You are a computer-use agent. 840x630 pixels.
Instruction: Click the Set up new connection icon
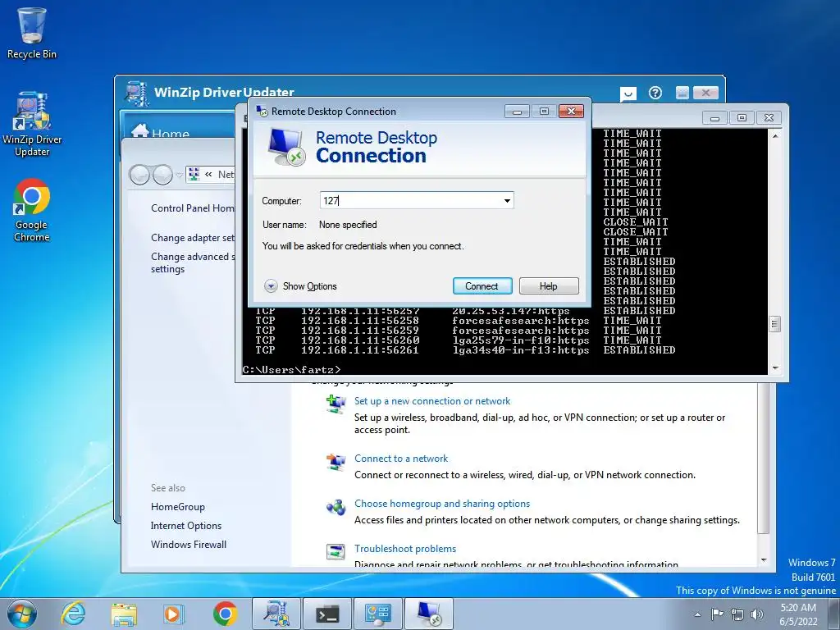(x=336, y=404)
